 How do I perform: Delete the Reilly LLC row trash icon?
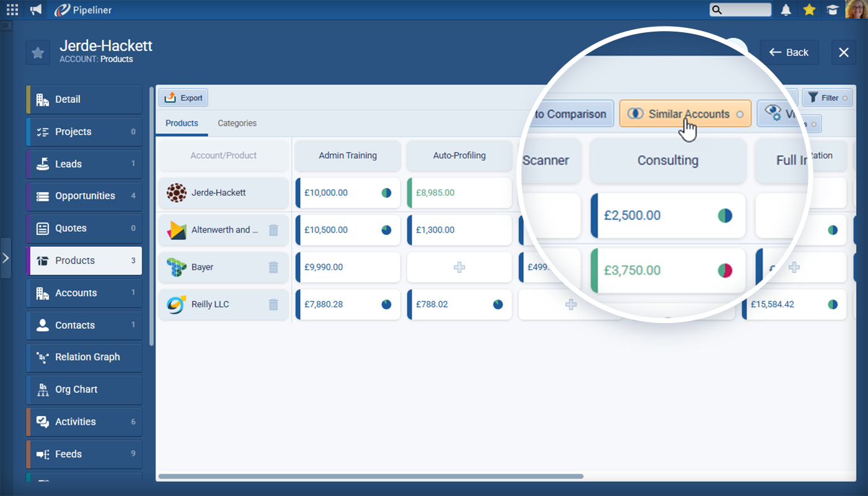[273, 304]
